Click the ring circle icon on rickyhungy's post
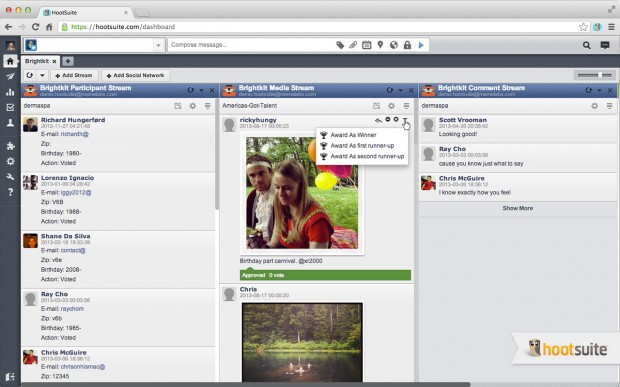 coord(396,119)
